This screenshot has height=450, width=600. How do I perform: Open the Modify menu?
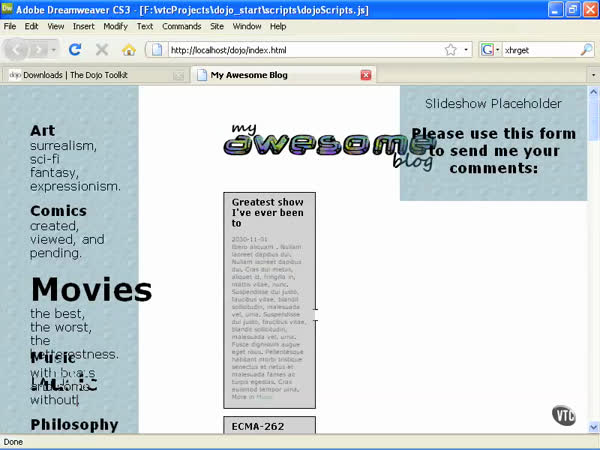[115, 26]
